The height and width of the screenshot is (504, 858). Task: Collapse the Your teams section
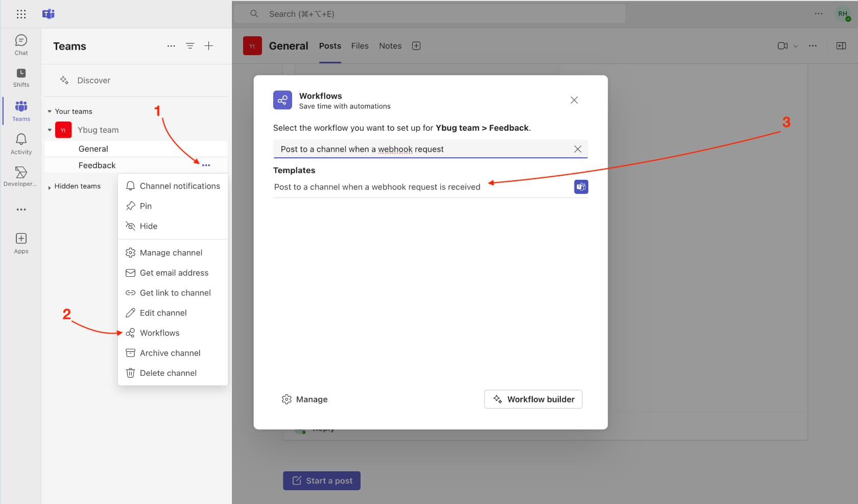pos(50,111)
